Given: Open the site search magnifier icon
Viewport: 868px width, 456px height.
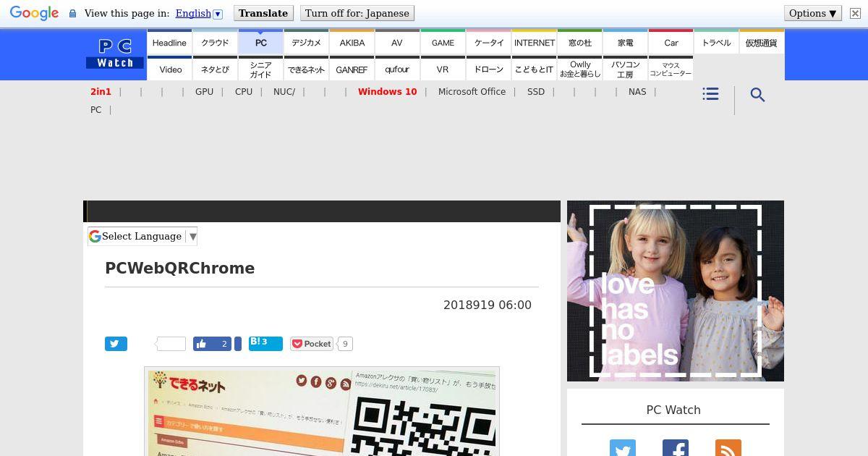Looking at the screenshot, I should click(x=757, y=95).
